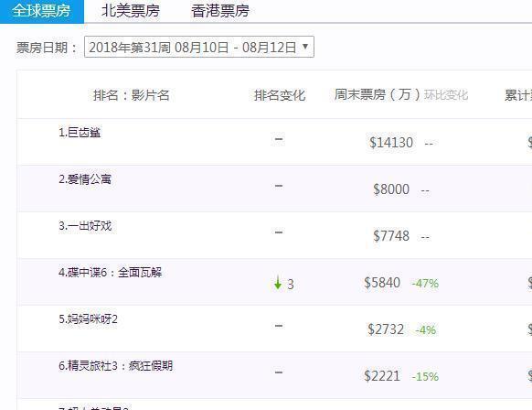The image size is (532, 410).
Task: Switch to the 全球票房 tab
Action: 41,11
